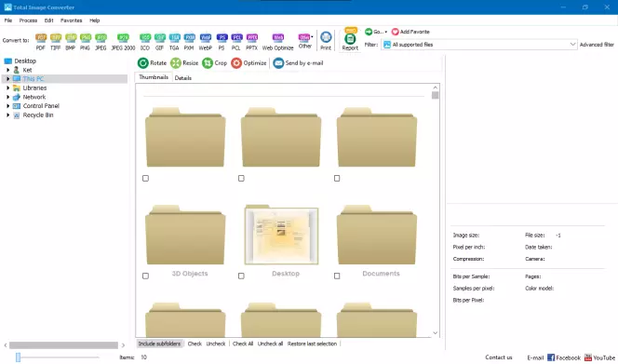Click the Optimize icon
Viewport: 618px width, 364px height.
pos(236,63)
